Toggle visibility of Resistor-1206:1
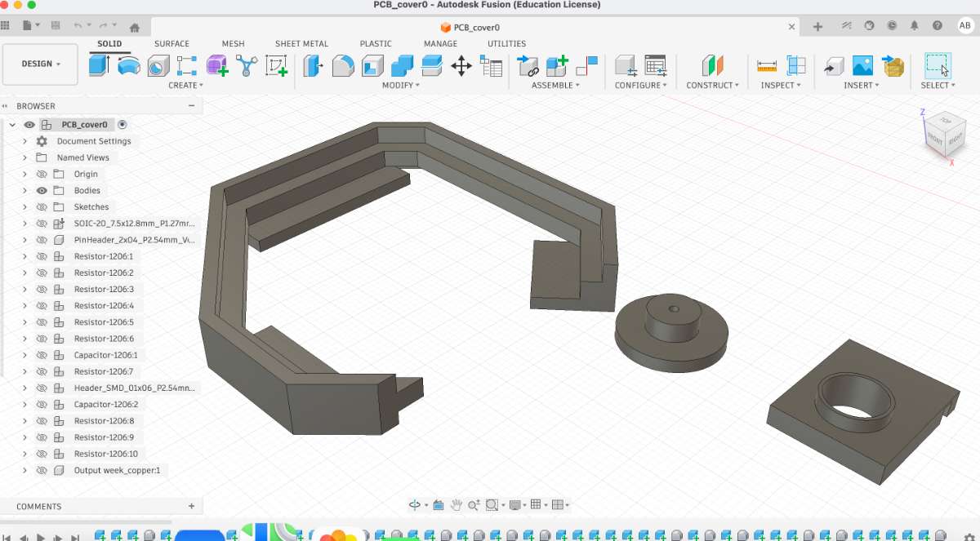 tap(42, 256)
